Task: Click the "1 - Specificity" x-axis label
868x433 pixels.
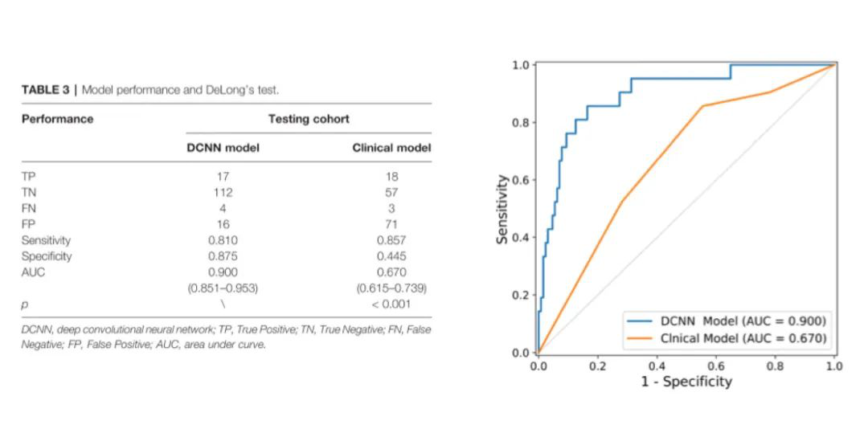Action: [686, 382]
